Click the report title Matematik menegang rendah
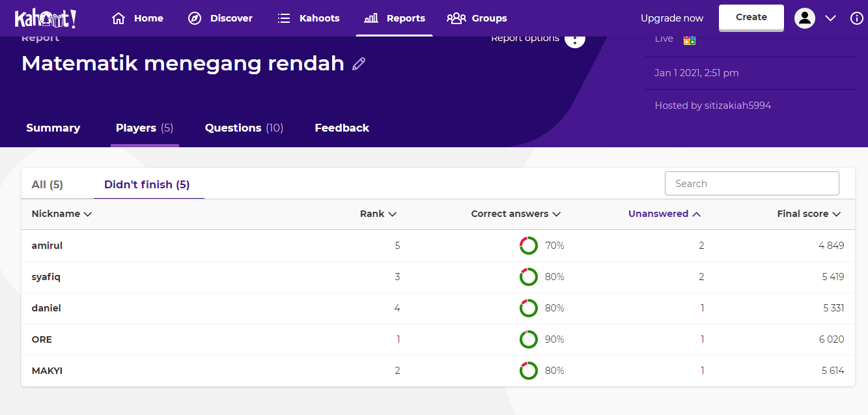The width and height of the screenshot is (868, 415). coord(183,63)
